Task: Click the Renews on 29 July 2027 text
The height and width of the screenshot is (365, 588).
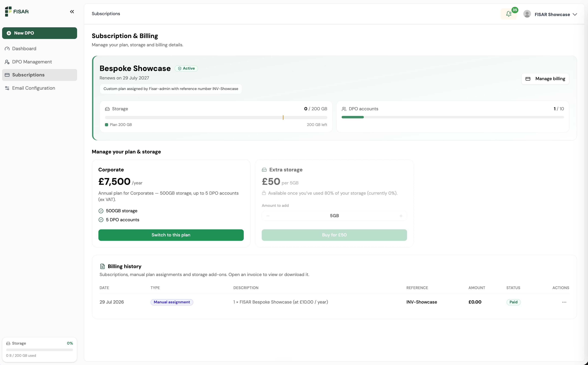Action: coord(124,78)
